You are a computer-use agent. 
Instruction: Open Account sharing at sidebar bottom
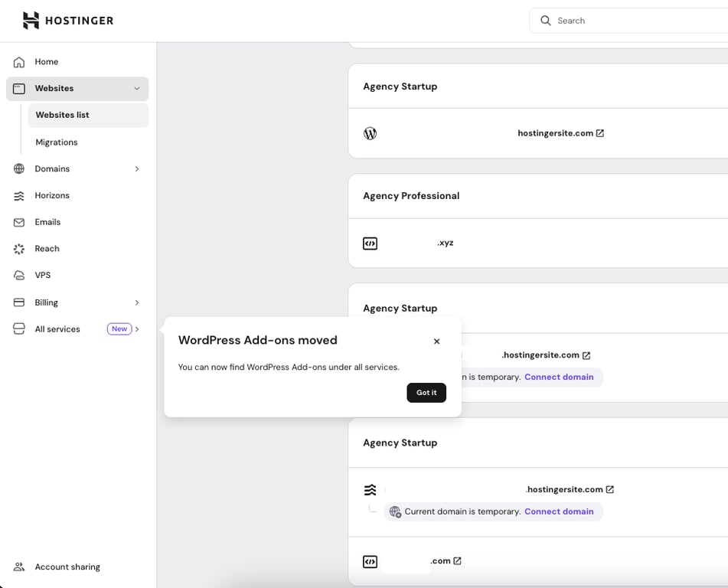(x=77, y=567)
